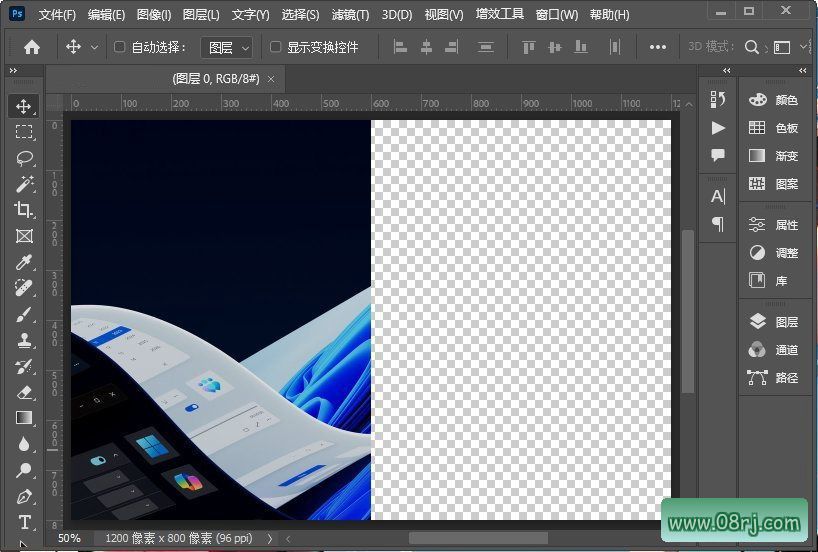
Task: Open the 图层 auto-select dropdown
Action: pos(227,48)
